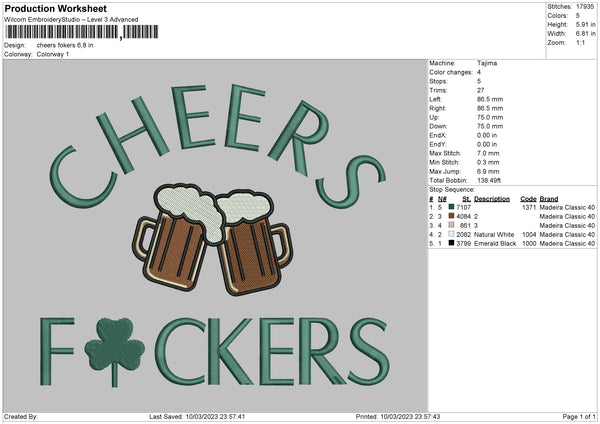Click the Height value 5.91 in
Image resolution: width=600 pixels, height=424 pixels.
tap(586, 24)
